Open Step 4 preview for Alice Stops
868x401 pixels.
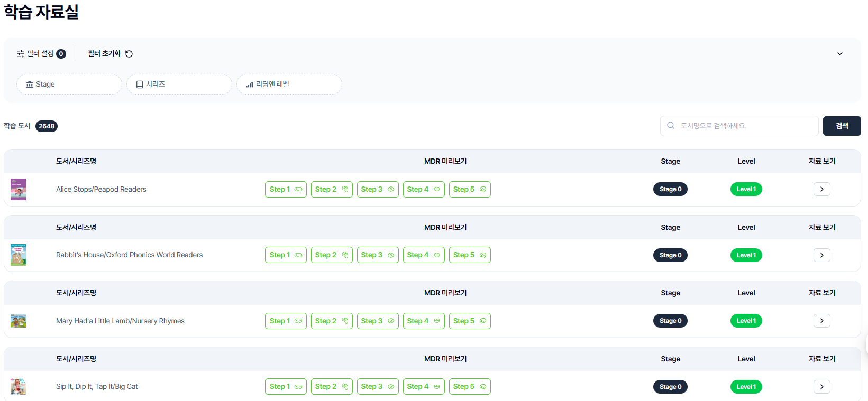tap(423, 189)
